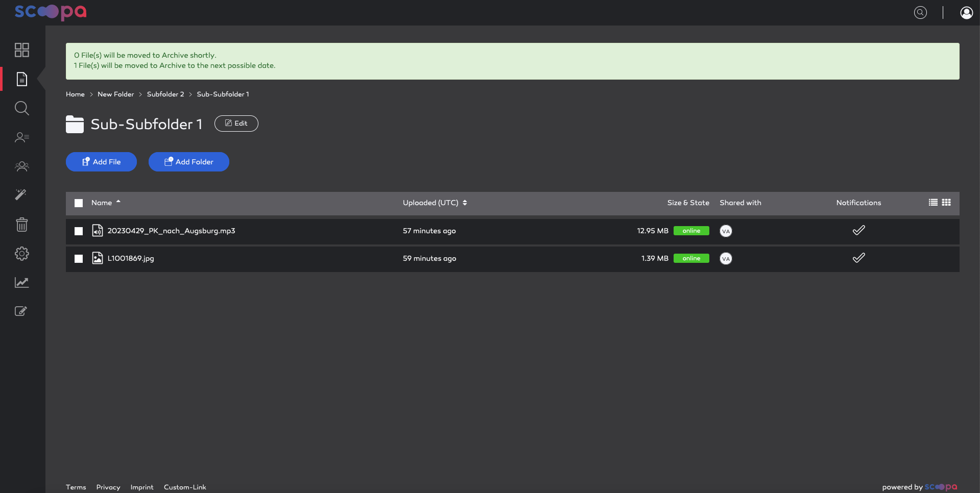
Task: Open the user list icon in sidebar
Action: (x=22, y=137)
